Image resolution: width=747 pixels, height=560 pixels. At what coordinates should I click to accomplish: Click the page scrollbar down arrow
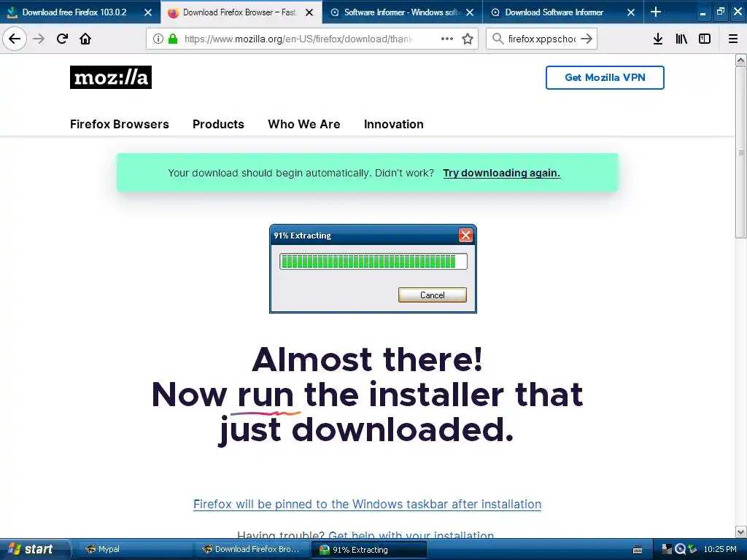click(x=740, y=532)
